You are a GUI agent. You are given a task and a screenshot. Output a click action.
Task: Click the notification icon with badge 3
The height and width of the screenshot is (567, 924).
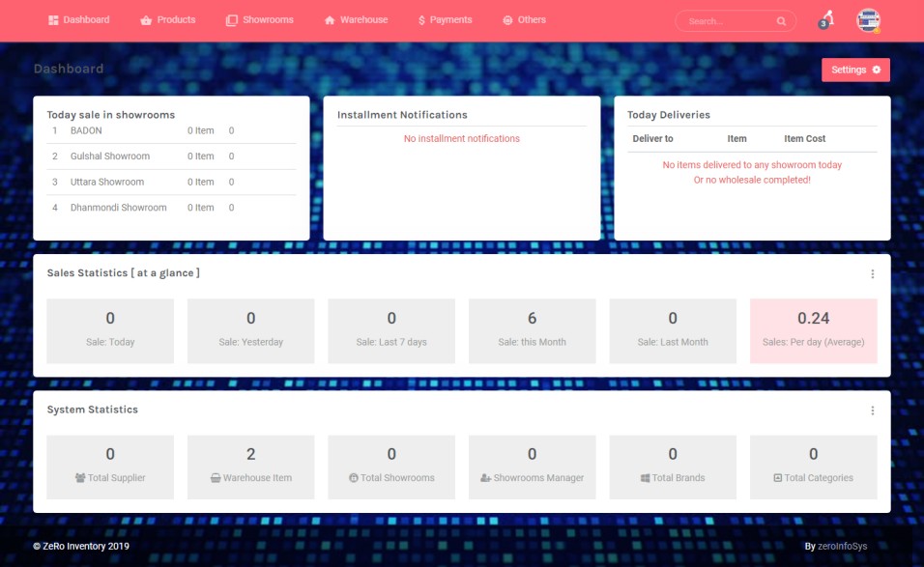[825, 19]
